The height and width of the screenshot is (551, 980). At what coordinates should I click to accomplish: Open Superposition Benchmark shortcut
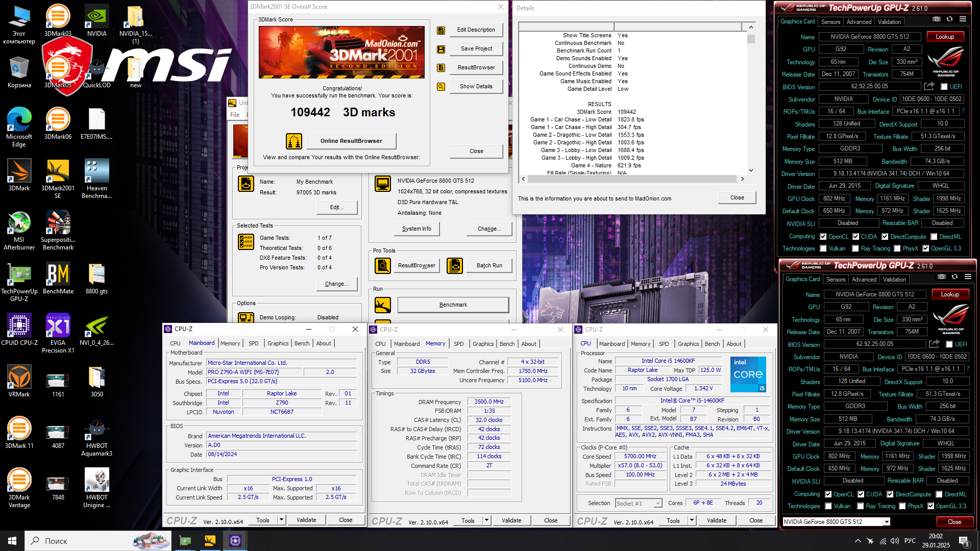(58, 230)
